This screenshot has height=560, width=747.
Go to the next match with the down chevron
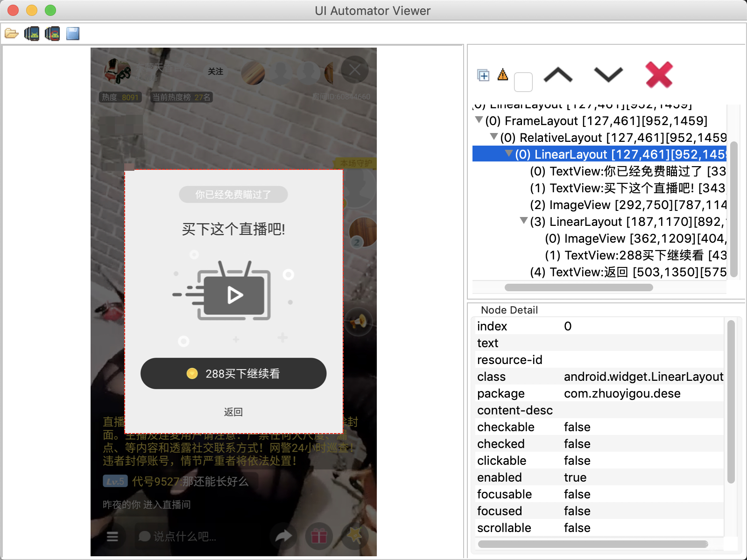tap(608, 75)
